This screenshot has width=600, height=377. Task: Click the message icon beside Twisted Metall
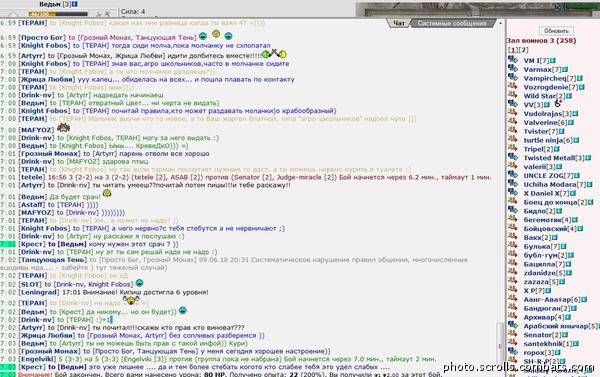point(513,157)
